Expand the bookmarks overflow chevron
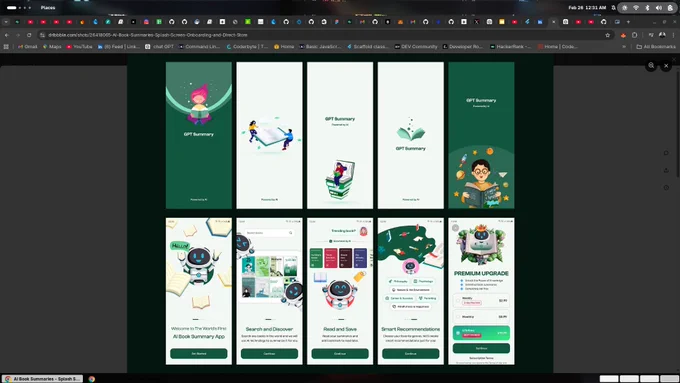The height and width of the screenshot is (383, 680). tap(624, 46)
